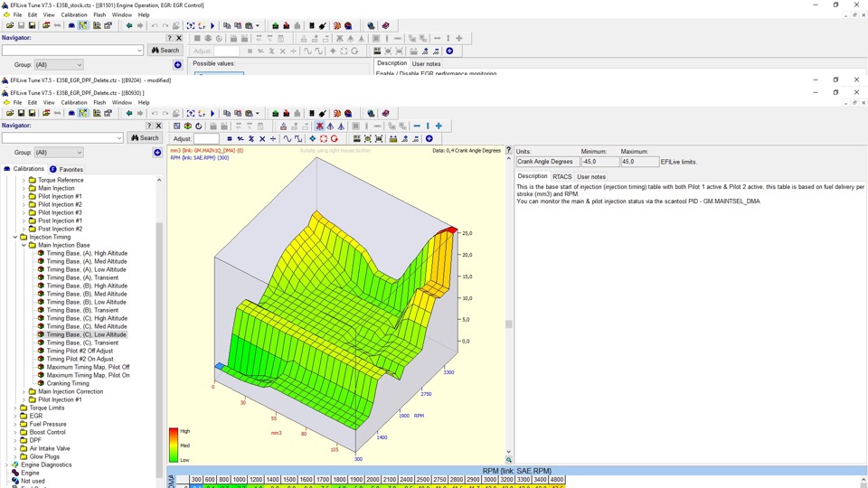868x488 pixels.
Task: Open Flash menu in Delete window
Action: tap(99, 102)
